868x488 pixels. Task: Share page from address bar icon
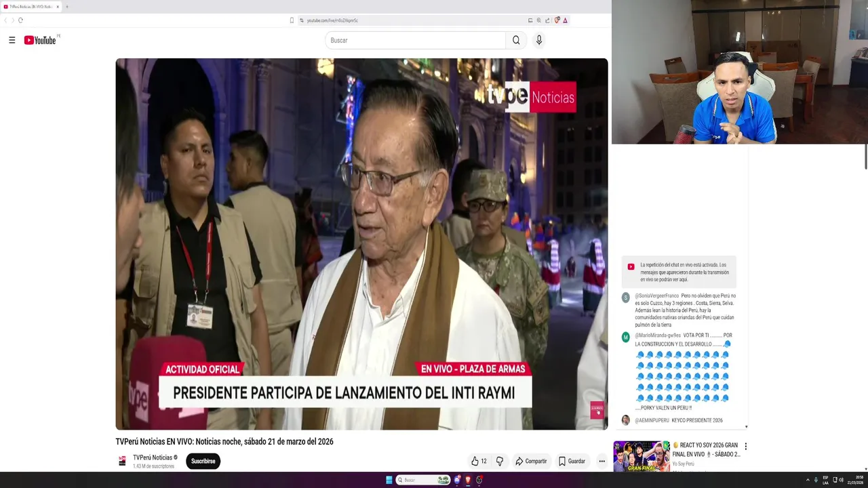pos(547,20)
